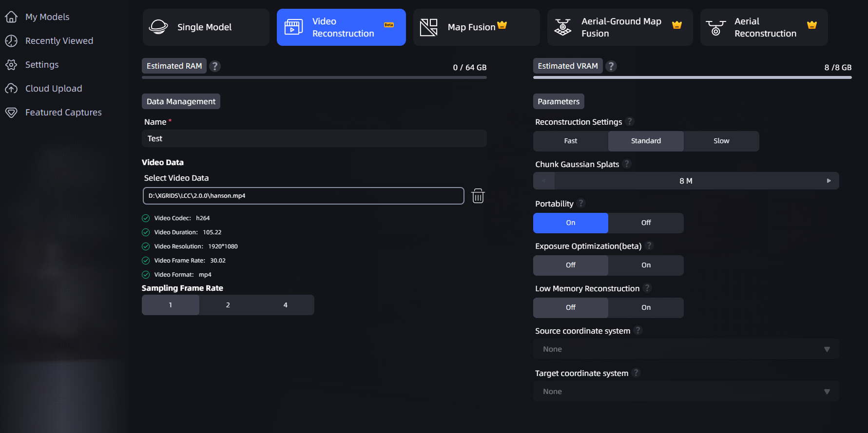The width and height of the screenshot is (868, 433).
Task: Expand Source coordinate system dropdown
Action: point(686,349)
